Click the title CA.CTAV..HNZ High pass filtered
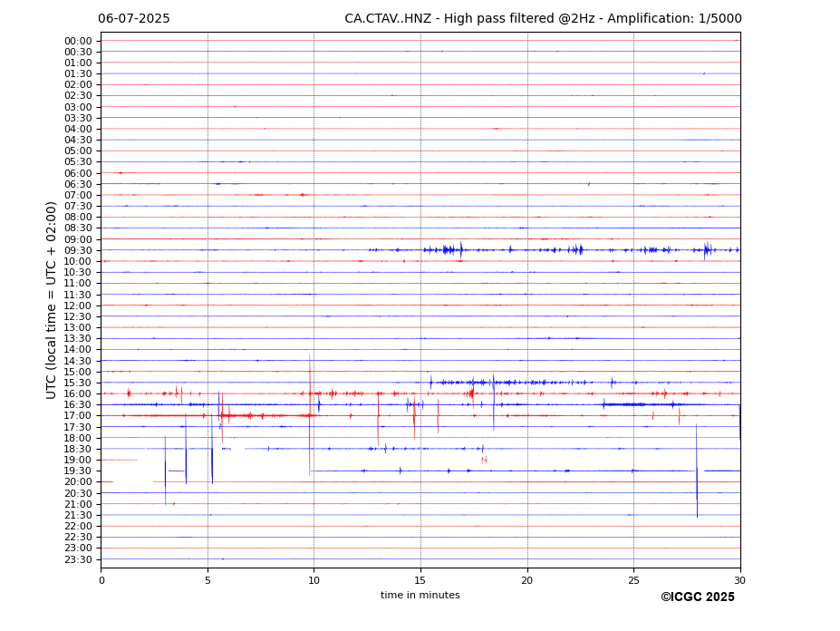840x631 pixels. tap(543, 19)
